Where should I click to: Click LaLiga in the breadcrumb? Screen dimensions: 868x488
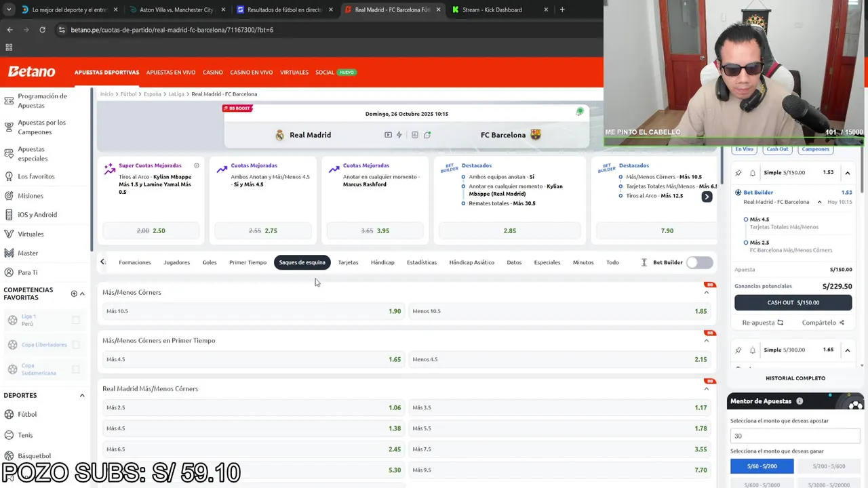176,94
